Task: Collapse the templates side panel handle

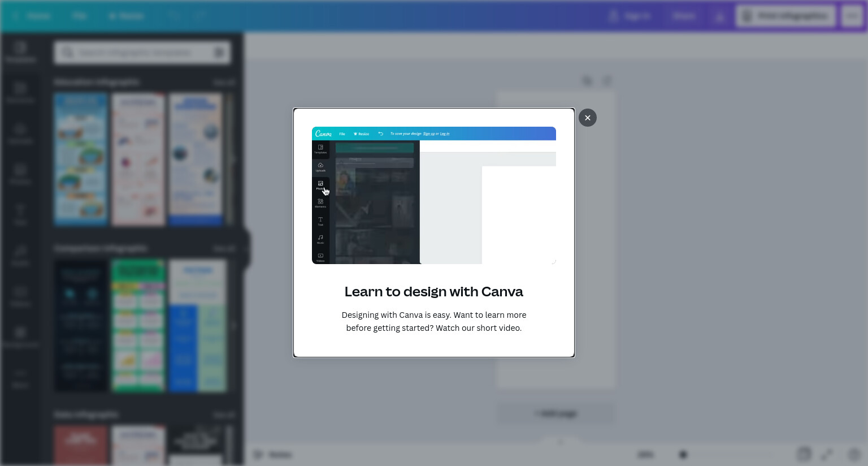Action: [x=247, y=248]
